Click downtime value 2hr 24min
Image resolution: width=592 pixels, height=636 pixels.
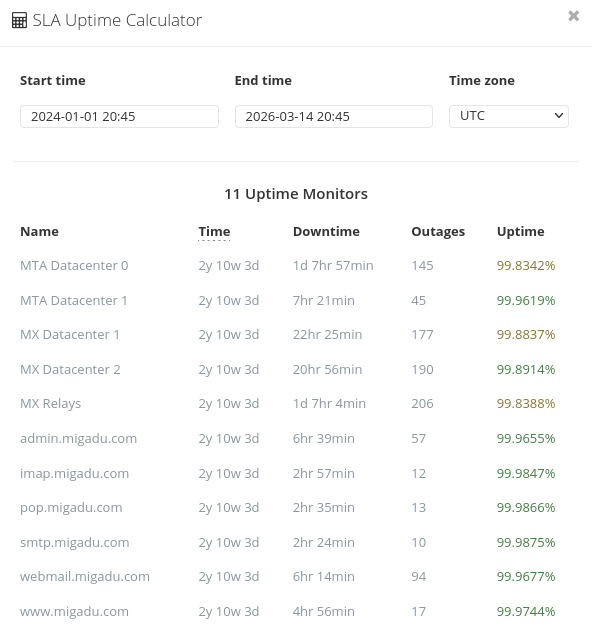pyautogui.click(x=324, y=542)
